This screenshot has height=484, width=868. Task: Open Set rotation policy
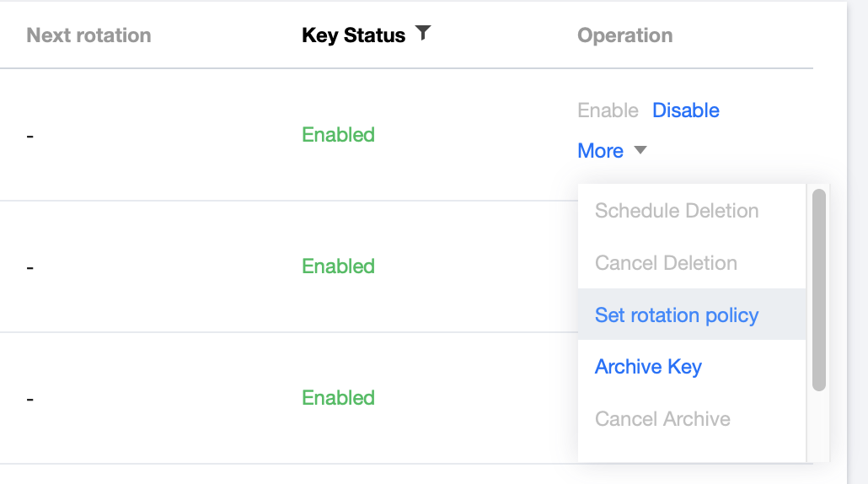click(x=677, y=315)
